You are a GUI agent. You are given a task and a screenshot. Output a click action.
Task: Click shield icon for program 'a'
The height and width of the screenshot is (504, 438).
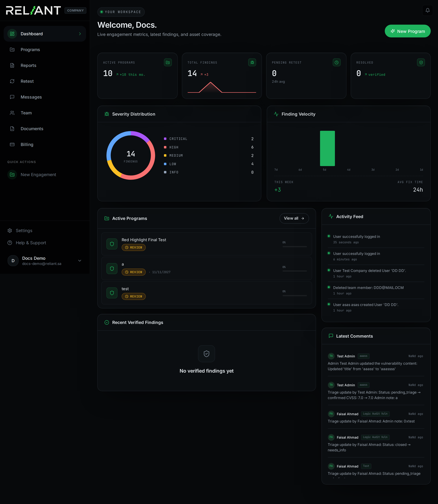click(112, 269)
